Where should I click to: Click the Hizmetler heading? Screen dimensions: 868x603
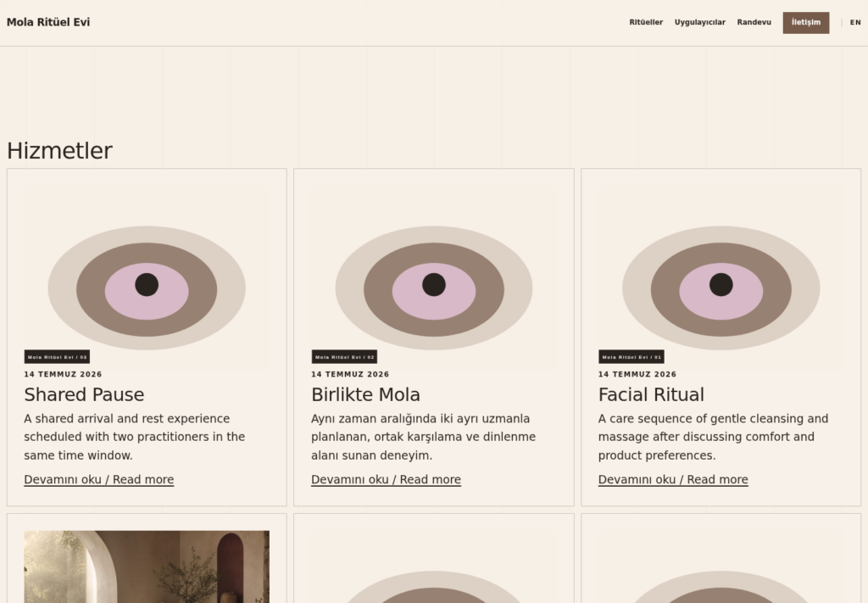coord(60,151)
